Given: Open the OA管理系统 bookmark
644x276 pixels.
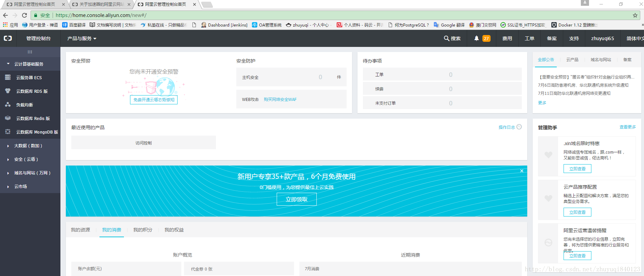Looking at the screenshot, I should tap(266, 25).
